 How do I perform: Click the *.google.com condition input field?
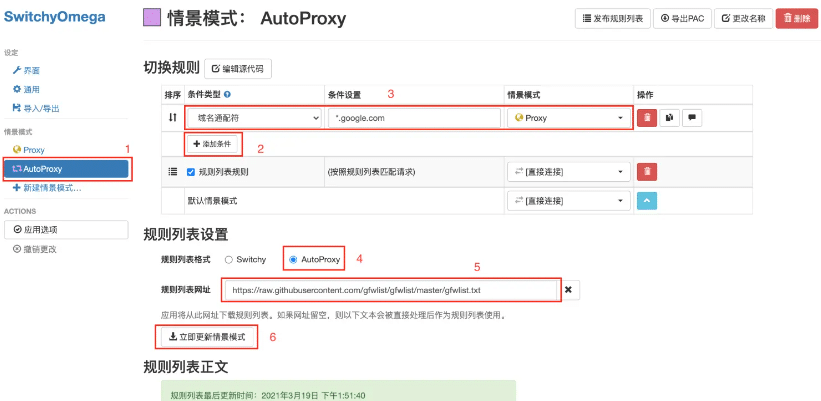(414, 118)
